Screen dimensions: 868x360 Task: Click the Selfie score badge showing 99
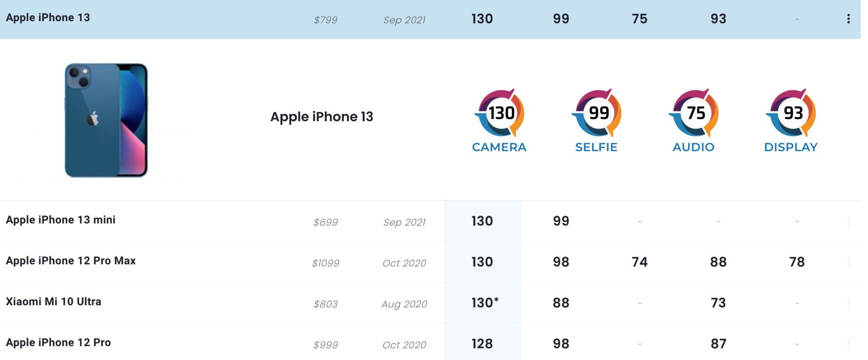[598, 113]
